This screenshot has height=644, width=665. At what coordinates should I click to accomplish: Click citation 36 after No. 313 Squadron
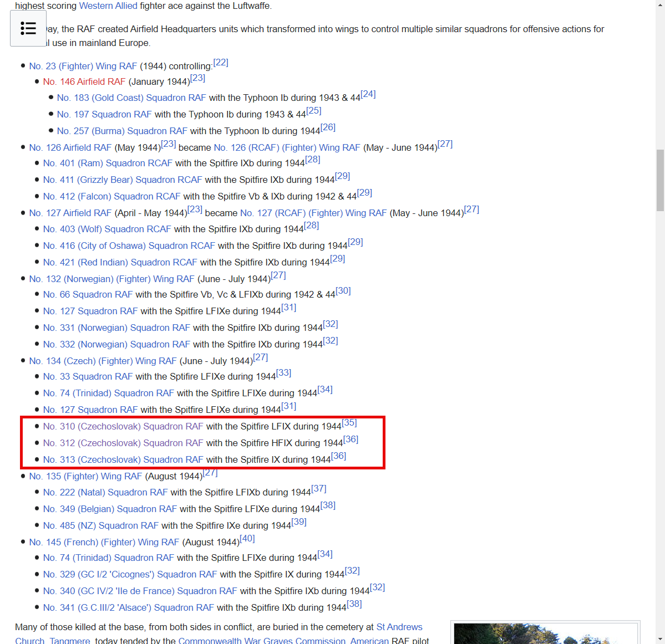tap(338, 456)
